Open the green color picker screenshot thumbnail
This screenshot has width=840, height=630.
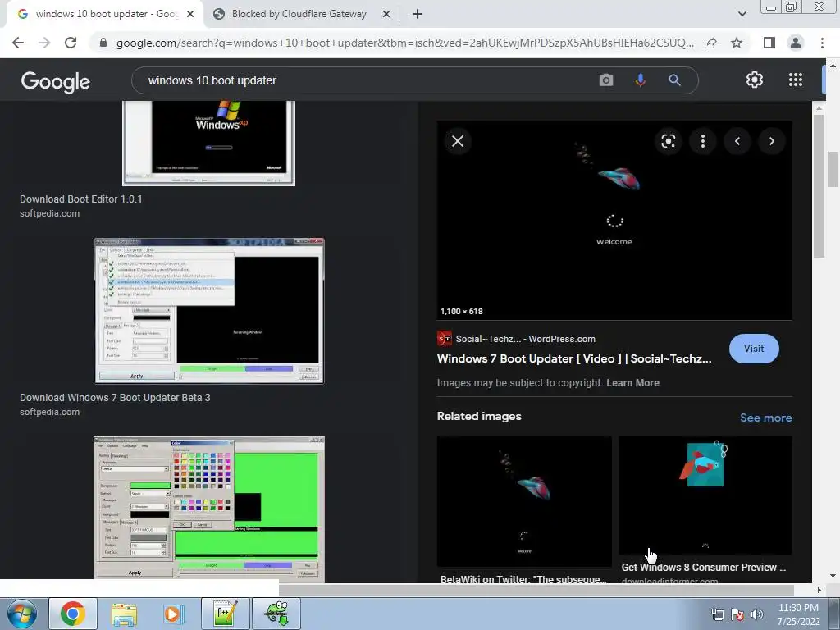[209, 510]
